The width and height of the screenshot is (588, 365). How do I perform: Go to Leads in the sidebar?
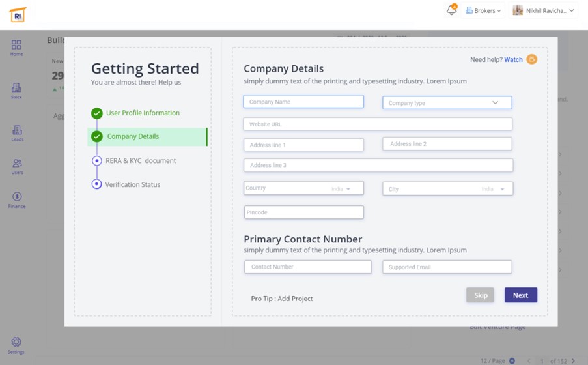[x=17, y=133]
